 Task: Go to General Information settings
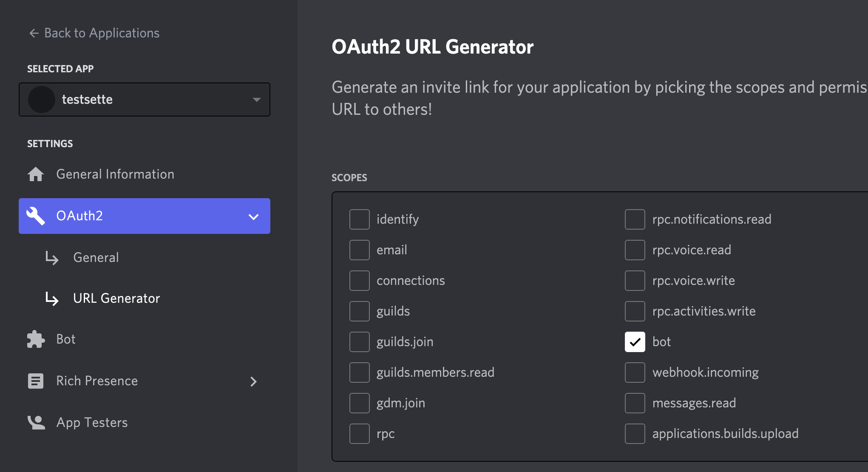115,174
